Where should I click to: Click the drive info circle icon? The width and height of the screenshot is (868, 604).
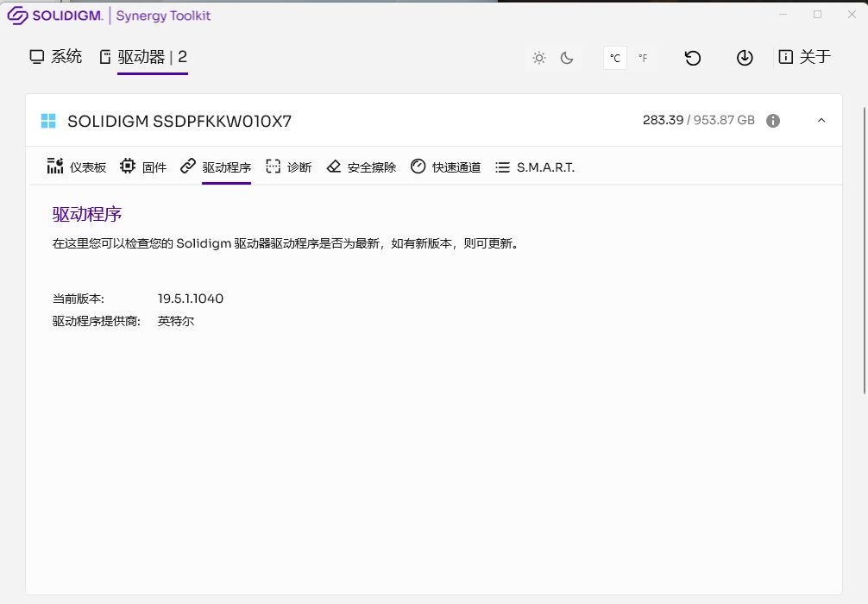(x=772, y=121)
